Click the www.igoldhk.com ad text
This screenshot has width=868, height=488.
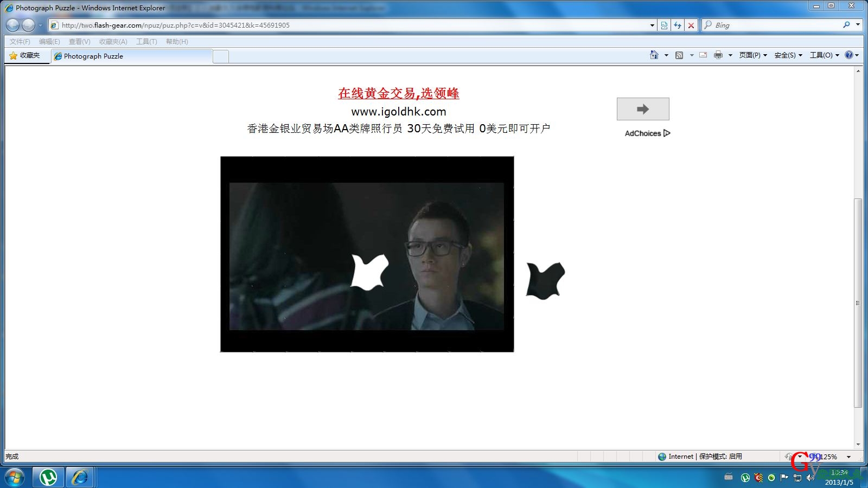pyautogui.click(x=399, y=112)
